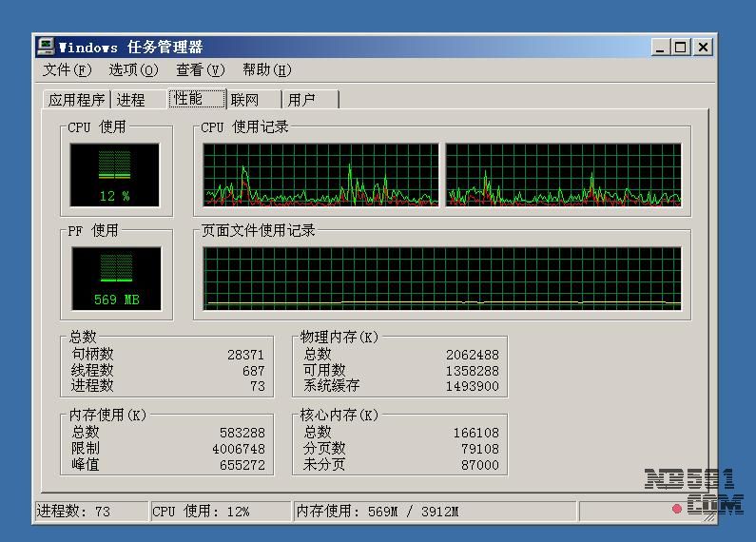
Task: Minimize the Task Manager window
Action: [661, 47]
